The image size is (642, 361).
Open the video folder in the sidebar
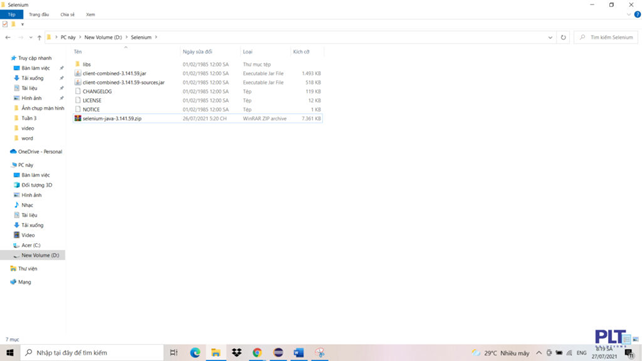click(27, 128)
